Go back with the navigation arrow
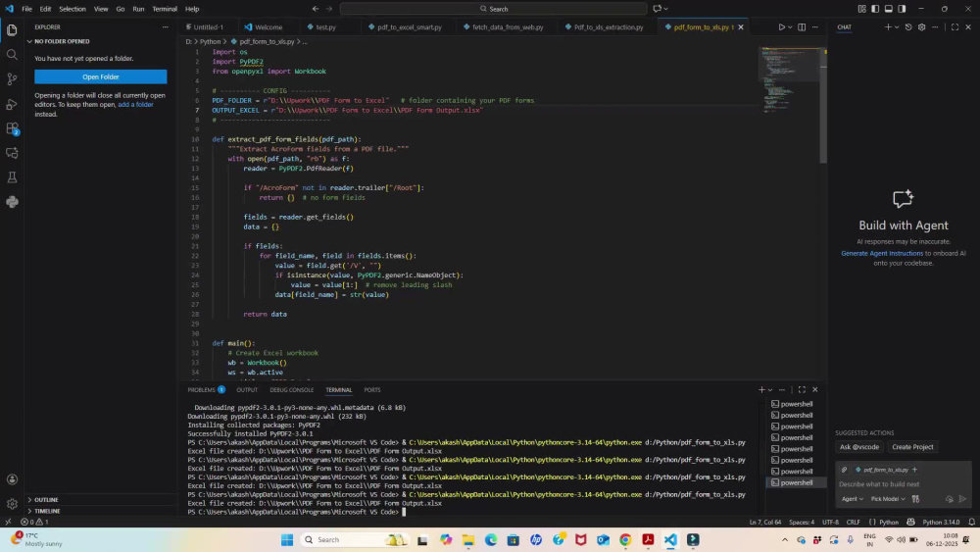The image size is (980, 552). [x=316, y=9]
